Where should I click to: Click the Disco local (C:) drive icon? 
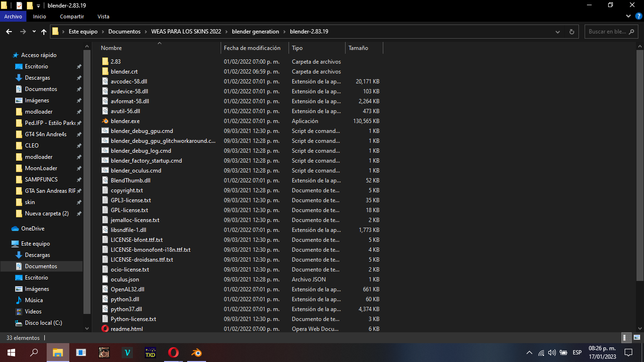[x=19, y=323]
